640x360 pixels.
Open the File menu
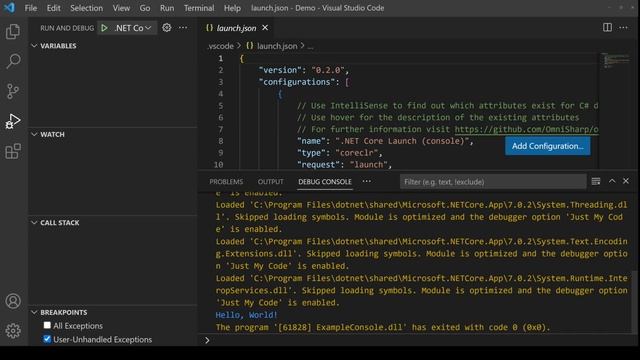click(x=31, y=8)
